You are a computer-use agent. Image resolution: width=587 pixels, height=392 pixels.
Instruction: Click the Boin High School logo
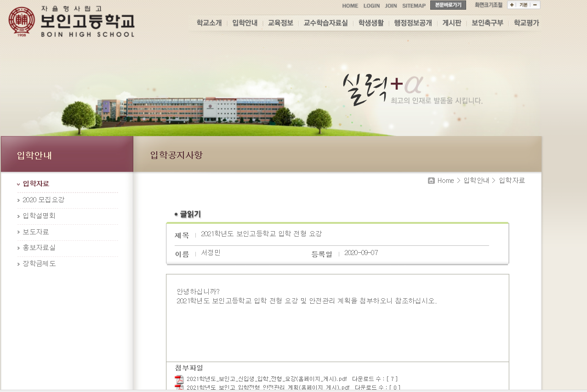click(x=72, y=22)
